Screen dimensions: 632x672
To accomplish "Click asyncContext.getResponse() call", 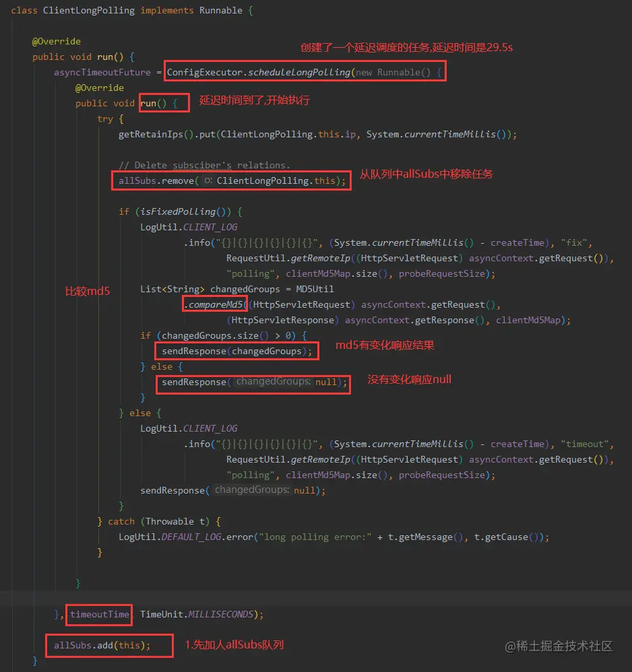I will [415, 320].
